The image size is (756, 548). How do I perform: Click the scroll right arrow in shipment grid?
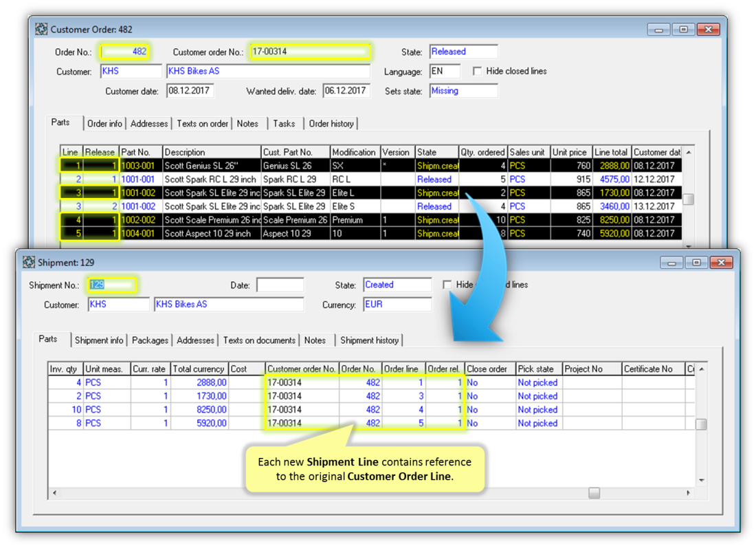tap(689, 493)
